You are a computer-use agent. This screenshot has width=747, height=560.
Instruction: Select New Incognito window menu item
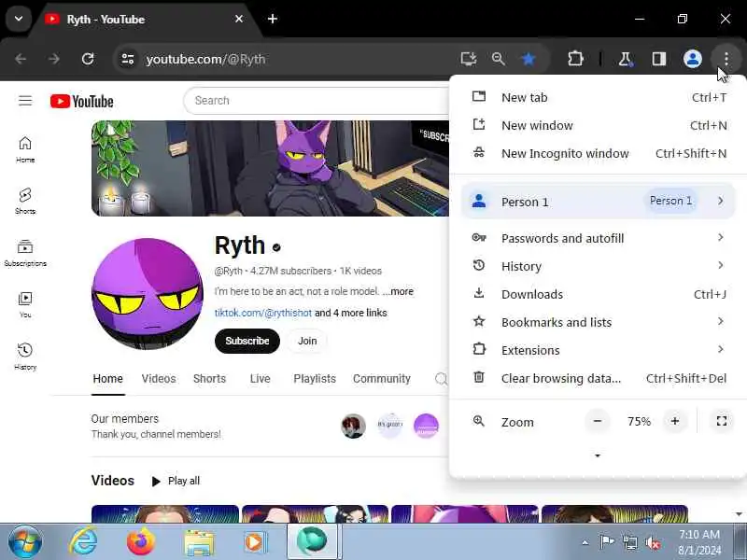click(598, 153)
